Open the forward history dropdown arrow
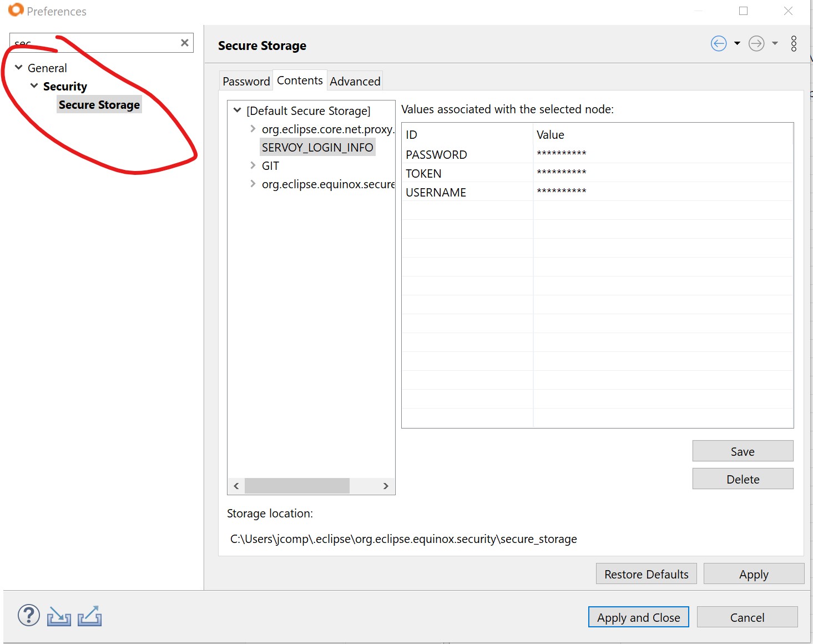This screenshot has height=644, width=813. click(x=775, y=43)
